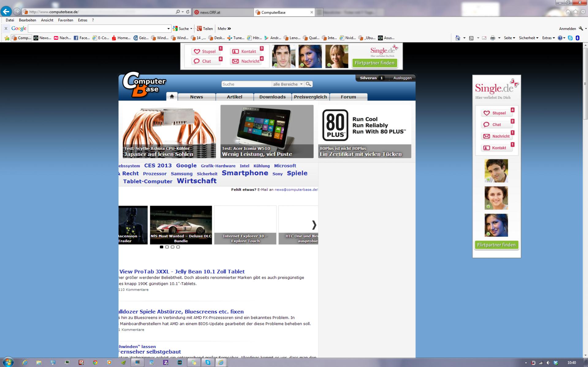The image size is (588, 367).
Task: Open the Seite dropdown in command bar
Action: 510,38
